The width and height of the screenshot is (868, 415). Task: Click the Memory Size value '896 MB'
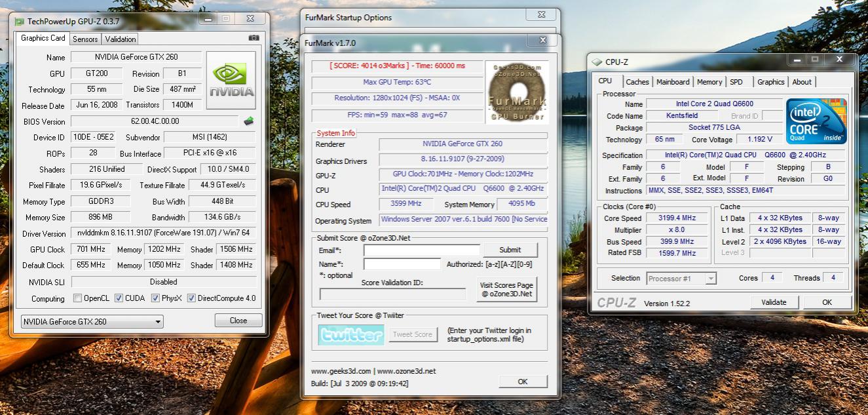(x=100, y=217)
